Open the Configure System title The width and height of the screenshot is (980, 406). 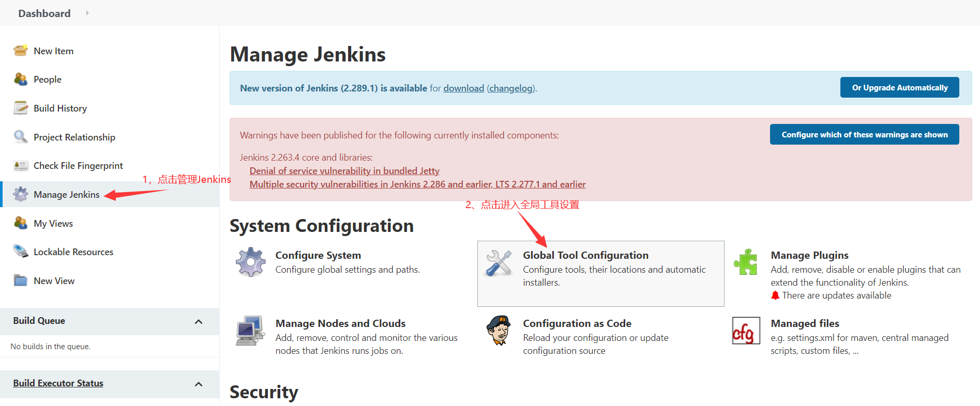318,255
